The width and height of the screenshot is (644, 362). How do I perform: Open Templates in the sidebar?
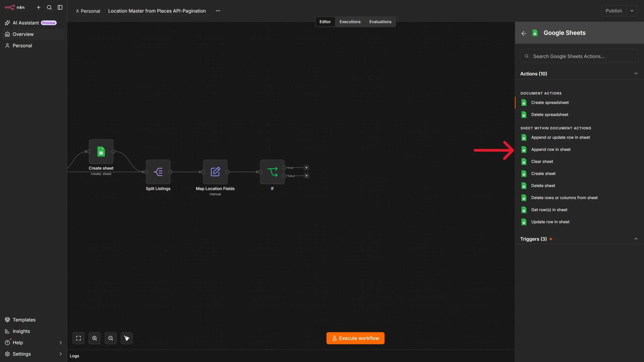pos(33,320)
